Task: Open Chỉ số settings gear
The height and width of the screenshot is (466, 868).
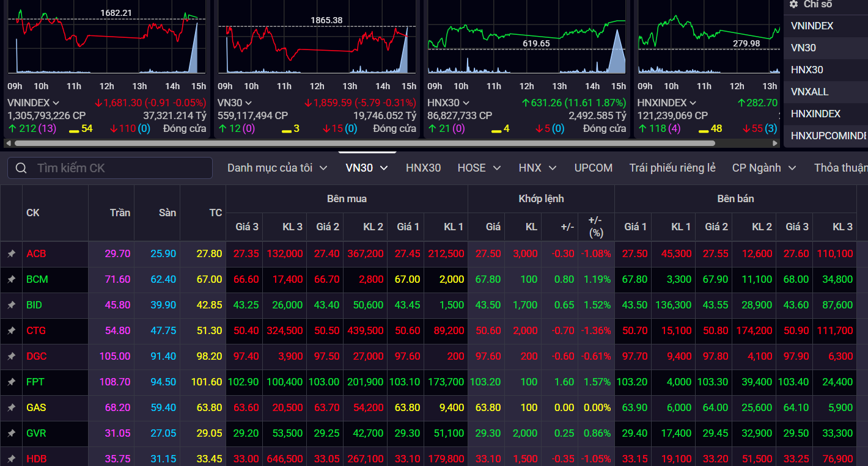Action: [793, 4]
